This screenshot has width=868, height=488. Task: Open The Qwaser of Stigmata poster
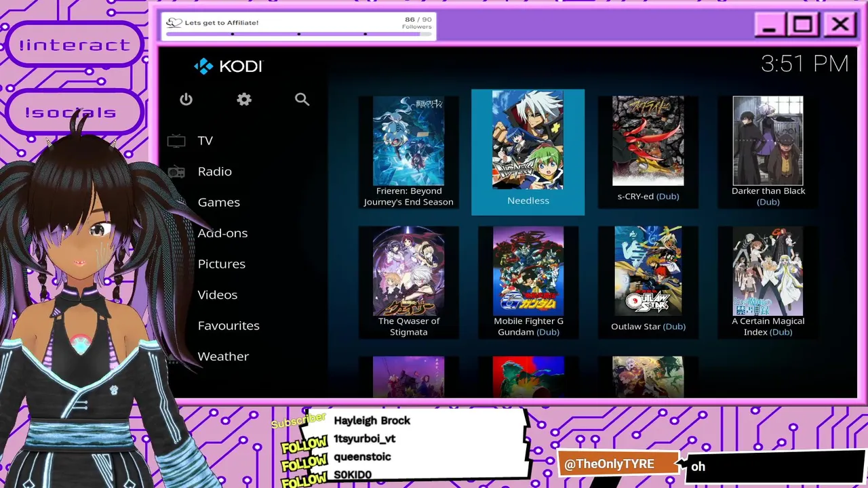408,271
